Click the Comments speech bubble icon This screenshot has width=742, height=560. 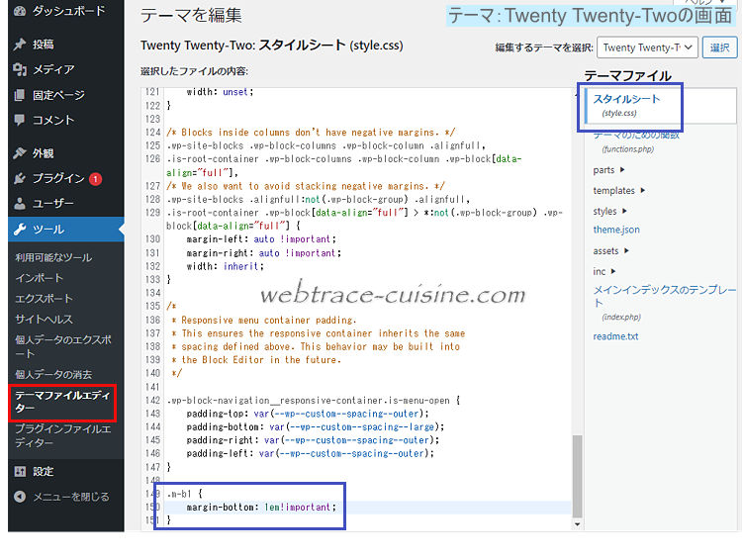pos(20,120)
